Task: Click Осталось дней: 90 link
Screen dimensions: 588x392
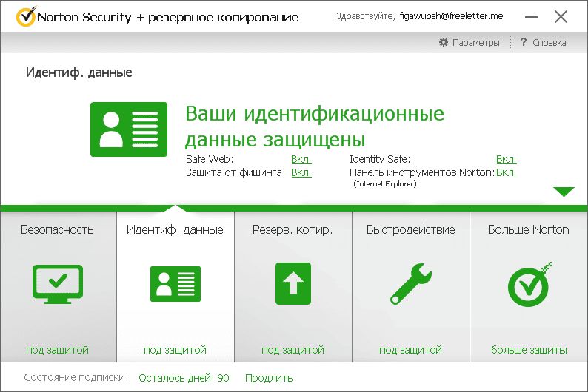Action: click(x=184, y=378)
